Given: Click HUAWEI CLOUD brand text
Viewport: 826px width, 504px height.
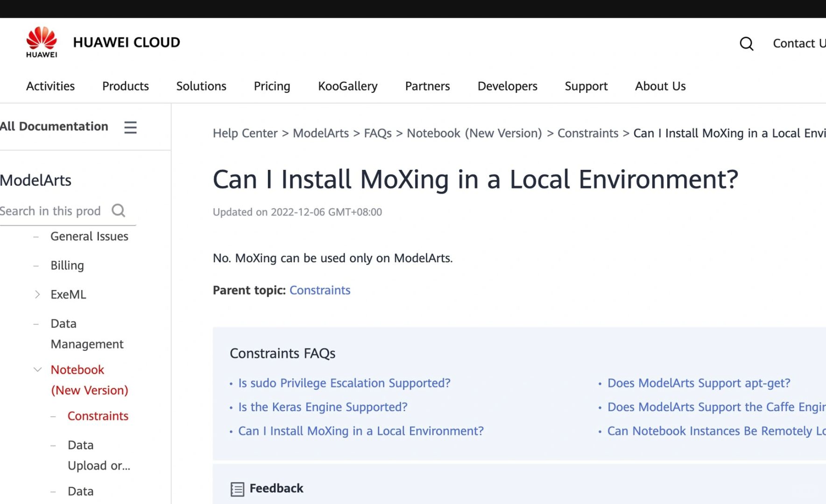Looking at the screenshot, I should coord(127,42).
